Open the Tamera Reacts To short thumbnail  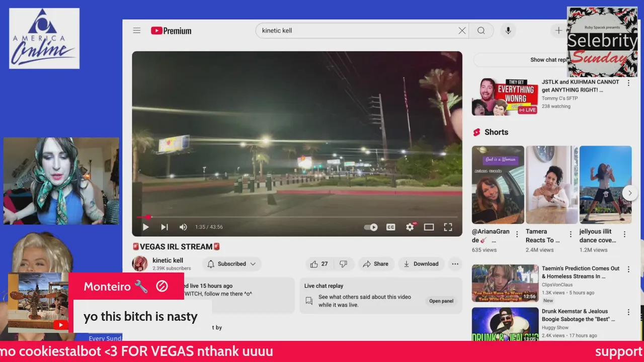tap(552, 185)
